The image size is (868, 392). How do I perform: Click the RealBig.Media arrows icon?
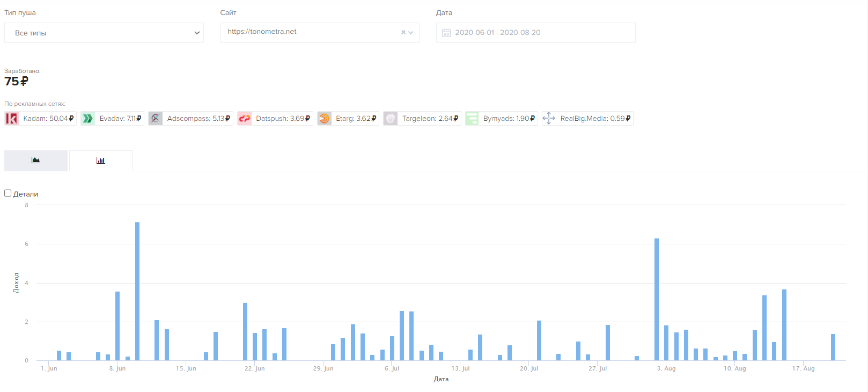(549, 119)
